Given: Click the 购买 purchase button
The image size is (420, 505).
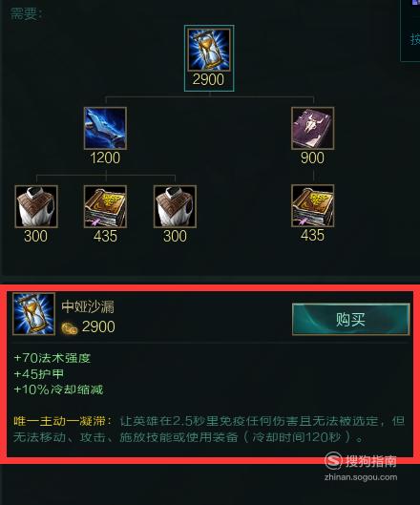Looking at the screenshot, I should (350, 320).
